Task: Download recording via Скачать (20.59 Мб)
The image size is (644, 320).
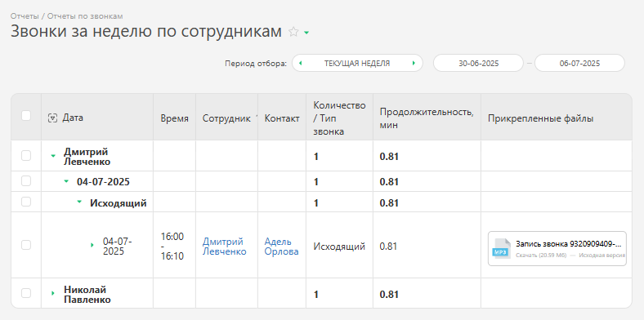Action: (x=541, y=256)
